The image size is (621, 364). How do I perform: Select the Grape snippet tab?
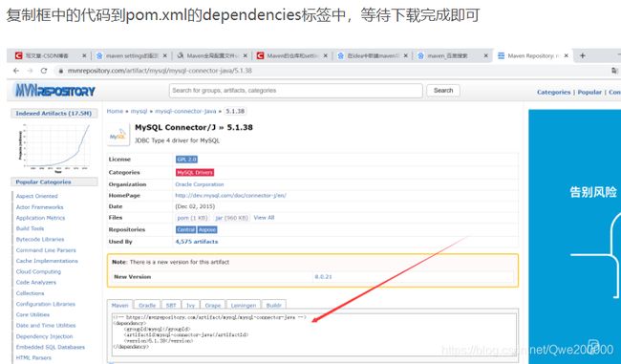[213, 305]
